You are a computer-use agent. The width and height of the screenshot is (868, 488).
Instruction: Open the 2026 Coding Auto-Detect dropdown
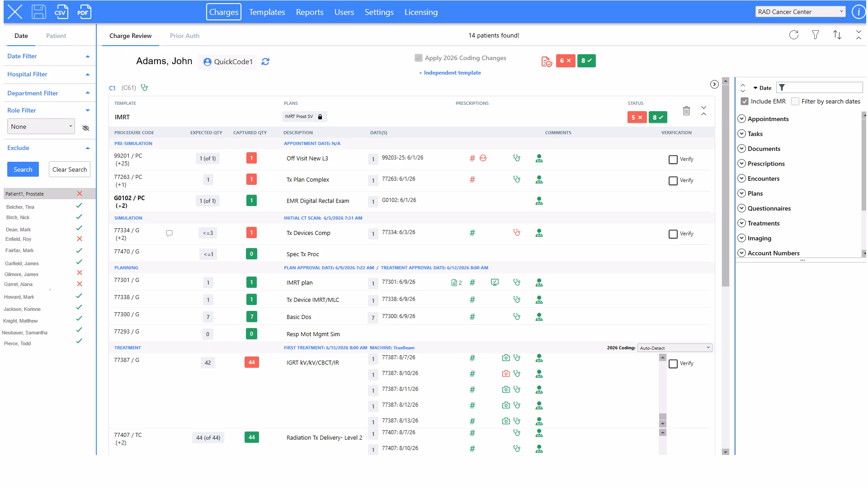(x=675, y=348)
